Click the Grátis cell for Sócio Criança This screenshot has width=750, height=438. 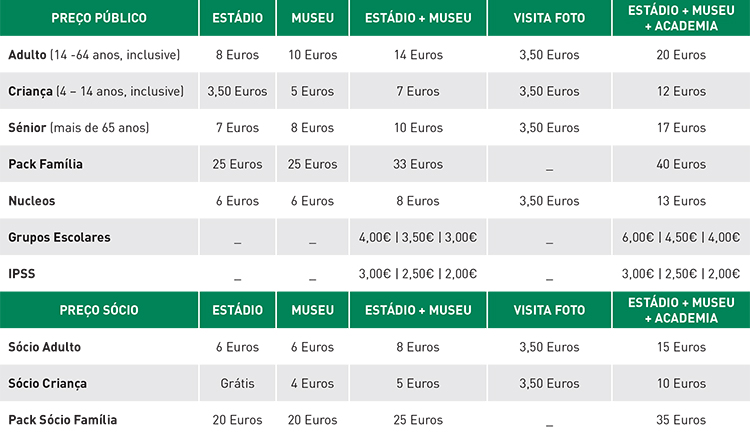(x=237, y=384)
